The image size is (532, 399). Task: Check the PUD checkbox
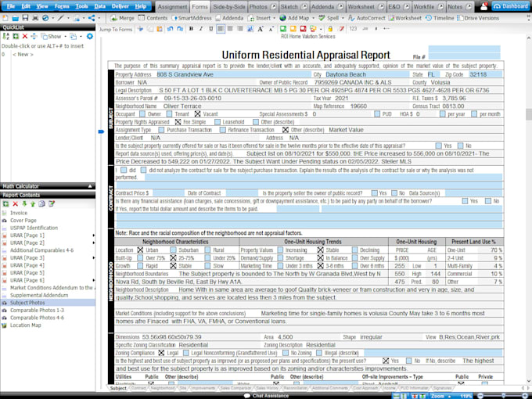[377, 114]
